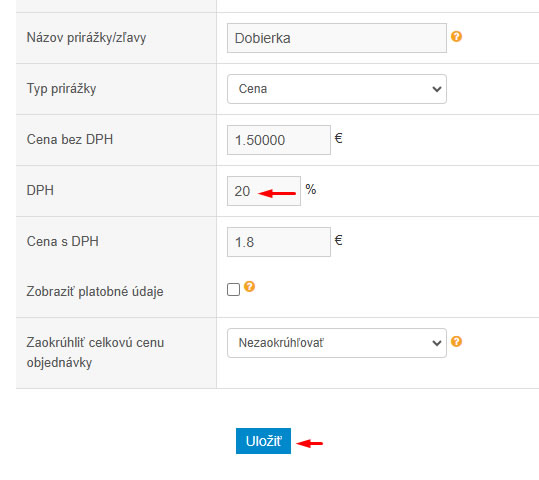Click the Cena s DPH label text

(x=63, y=241)
